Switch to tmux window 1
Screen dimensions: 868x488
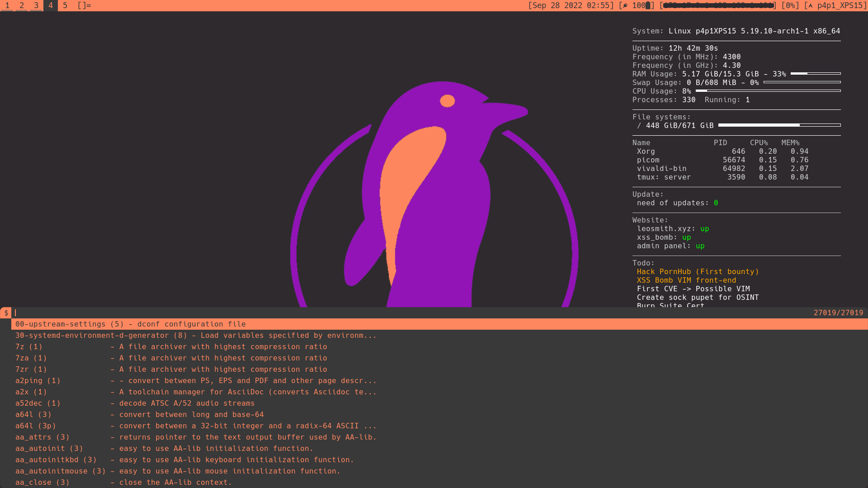(x=8, y=5)
